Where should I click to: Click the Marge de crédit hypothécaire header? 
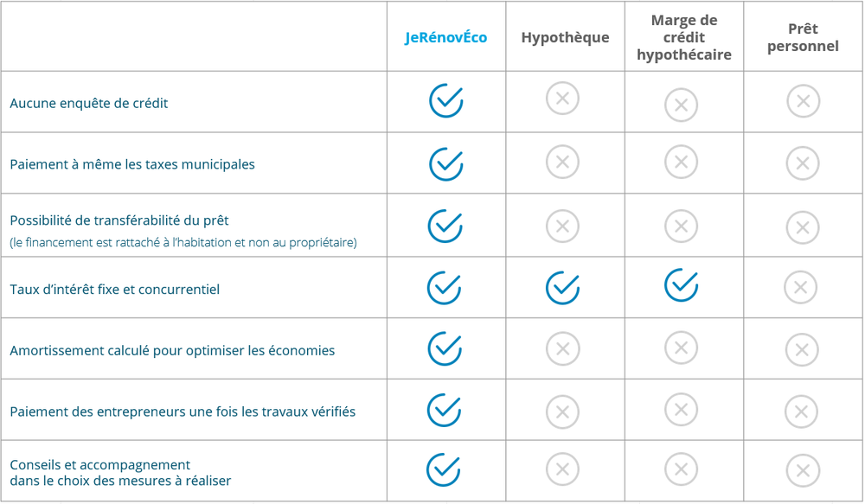click(683, 38)
